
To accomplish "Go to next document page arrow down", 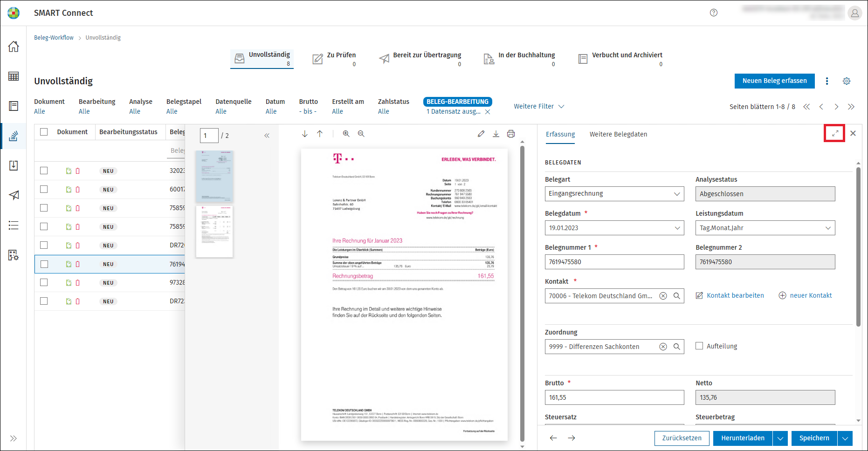I will (x=305, y=134).
